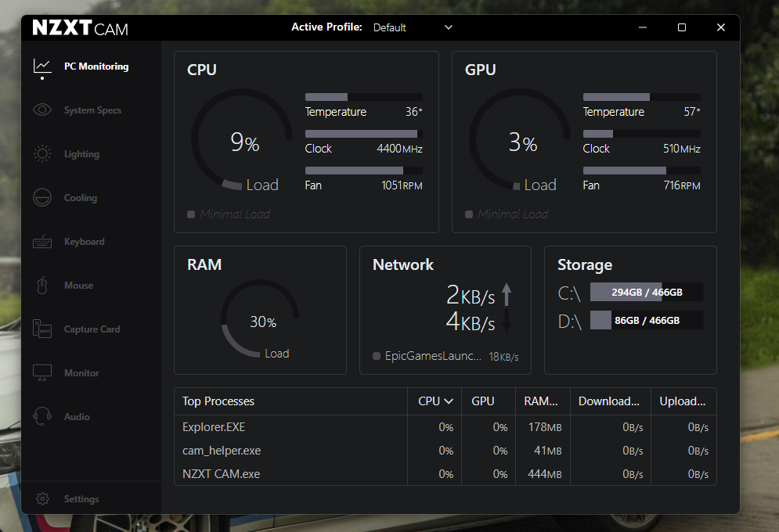This screenshot has height=532, width=779.
Task: Sort processes by Download column header
Action: tap(609, 401)
